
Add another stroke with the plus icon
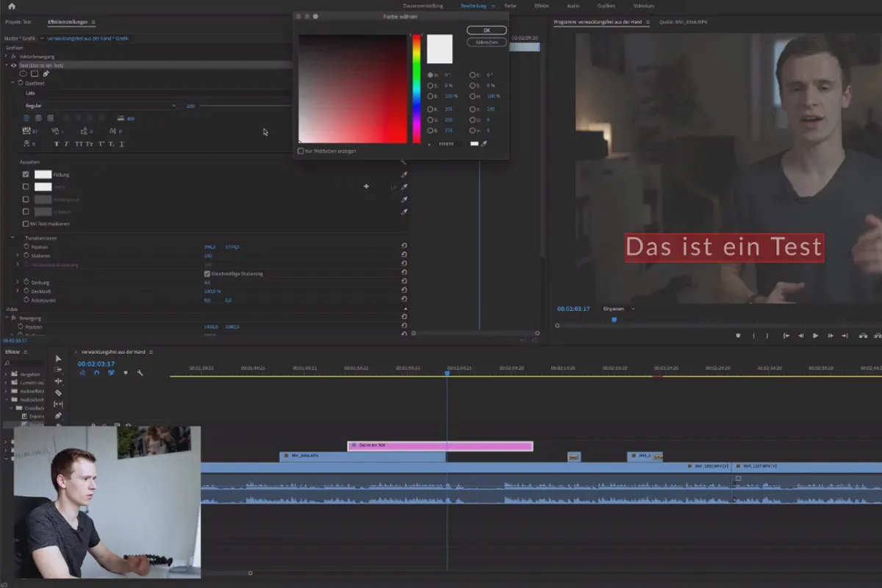click(366, 187)
